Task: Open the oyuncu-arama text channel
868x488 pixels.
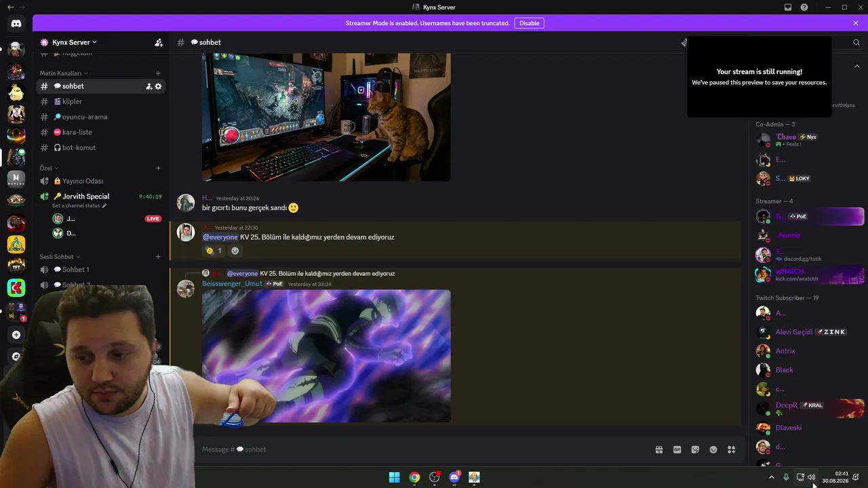Action: (100, 117)
